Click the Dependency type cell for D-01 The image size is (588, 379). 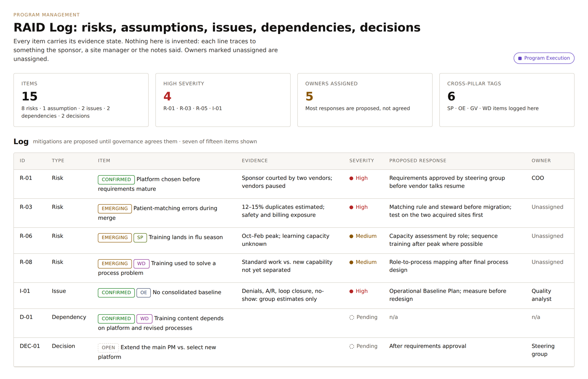point(69,317)
